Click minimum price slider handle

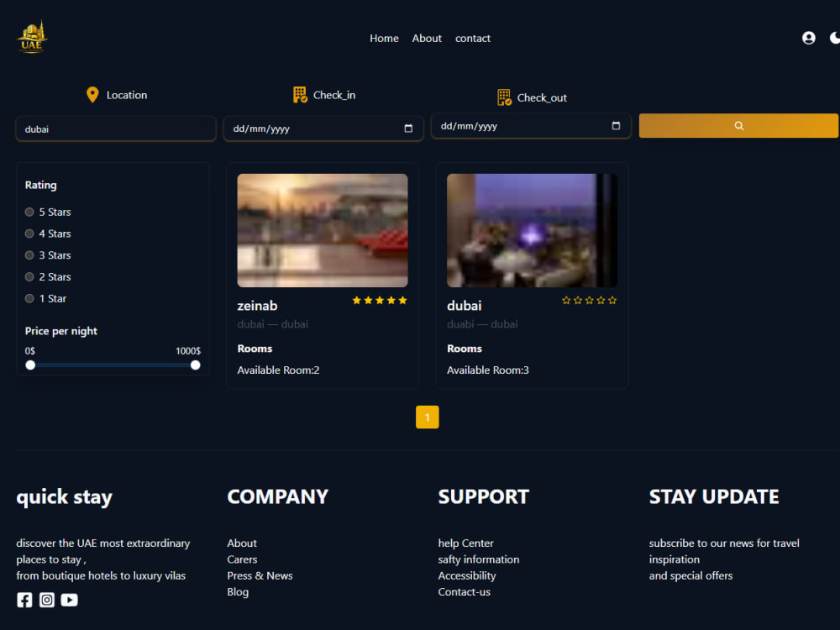pyautogui.click(x=30, y=365)
